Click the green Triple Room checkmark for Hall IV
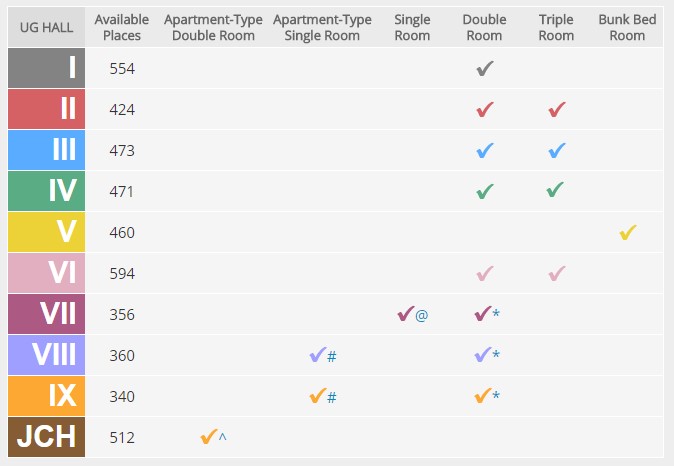Viewport: 674px width, 466px height. pos(555,190)
